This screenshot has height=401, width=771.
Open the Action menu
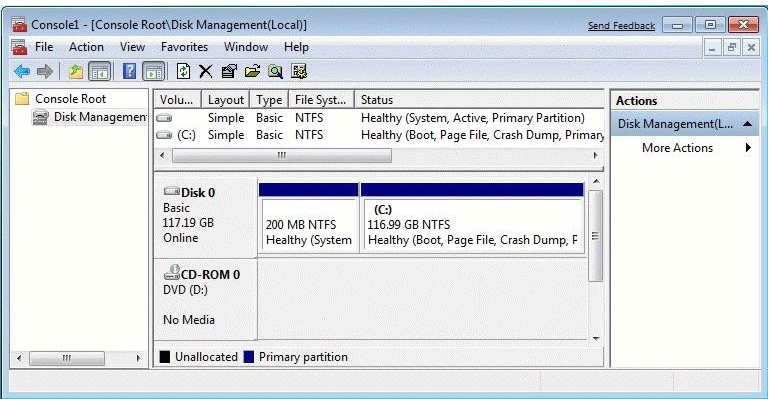click(86, 47)
